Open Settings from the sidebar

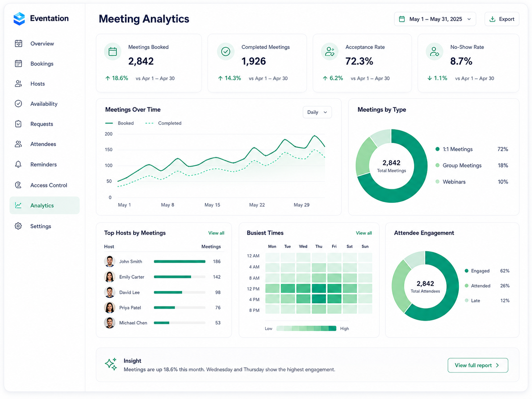44,226
